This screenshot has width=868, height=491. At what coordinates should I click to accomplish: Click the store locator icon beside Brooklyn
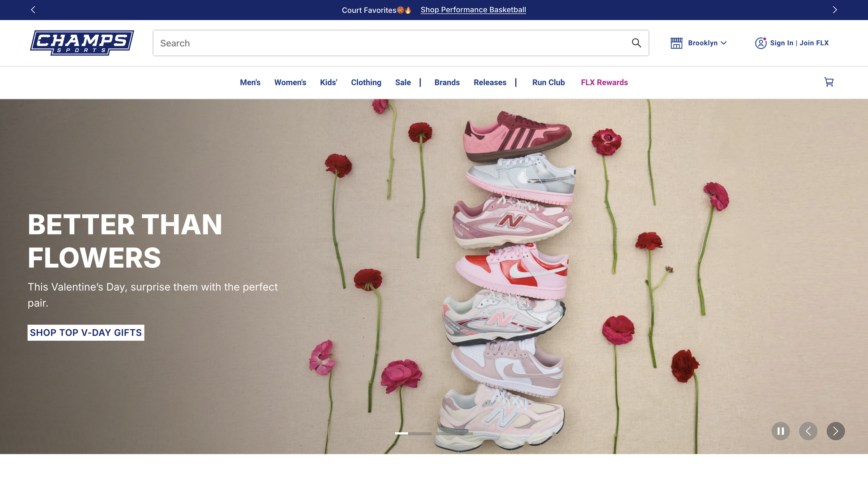click(676, 43)
